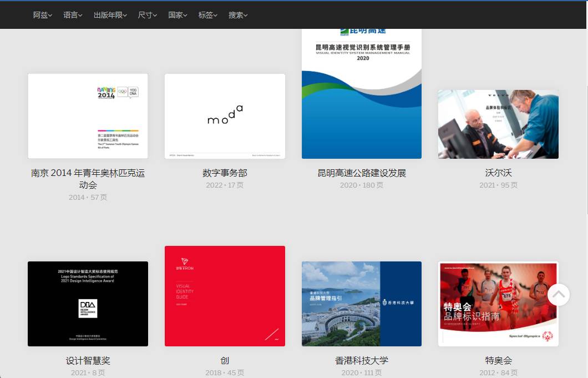Click the '2020 · 180 页' caption
Image resolution: width=588 pixels, height=378 pixels.
point(362,185)
